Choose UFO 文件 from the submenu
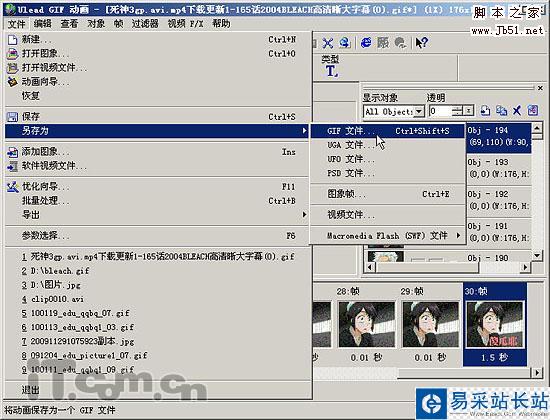Screen dimensions: 550x420 [388, 159]
